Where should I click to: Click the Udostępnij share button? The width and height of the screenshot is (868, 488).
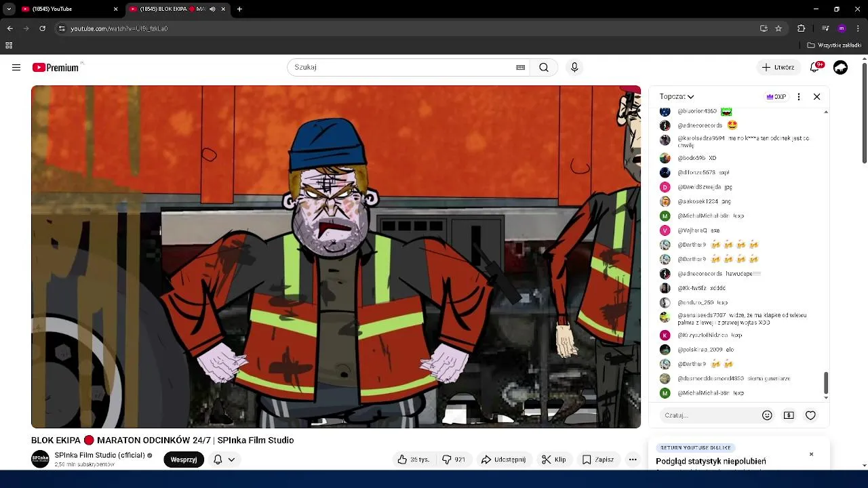click(503, 460)
